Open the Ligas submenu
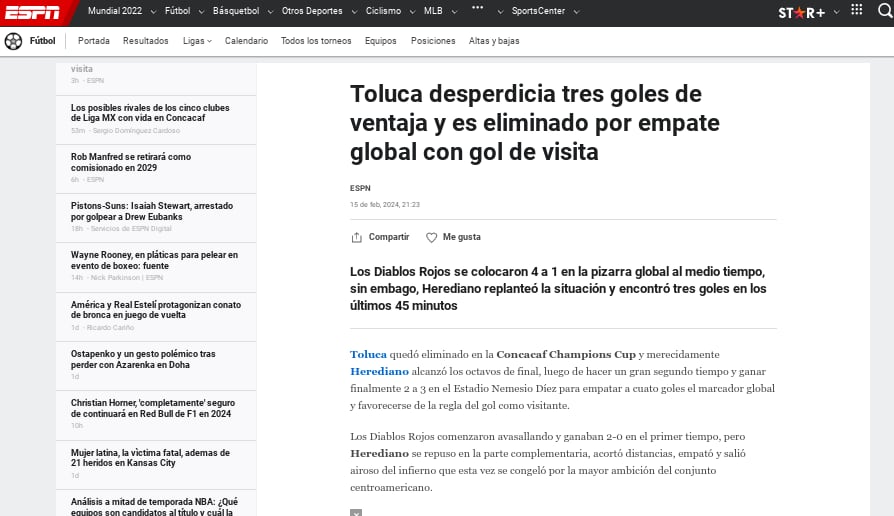The image size is (894, 516). click(197, 41)
